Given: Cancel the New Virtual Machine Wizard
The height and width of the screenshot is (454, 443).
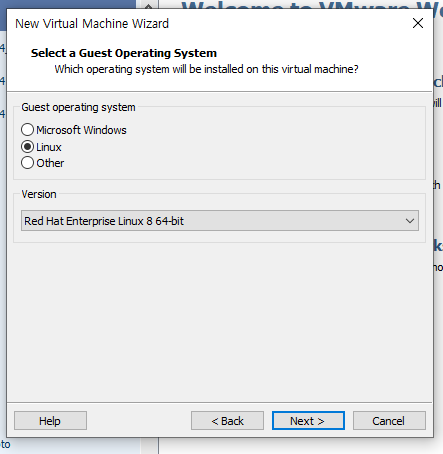Looking at the screenshot, I should click(x=389, y=421).
